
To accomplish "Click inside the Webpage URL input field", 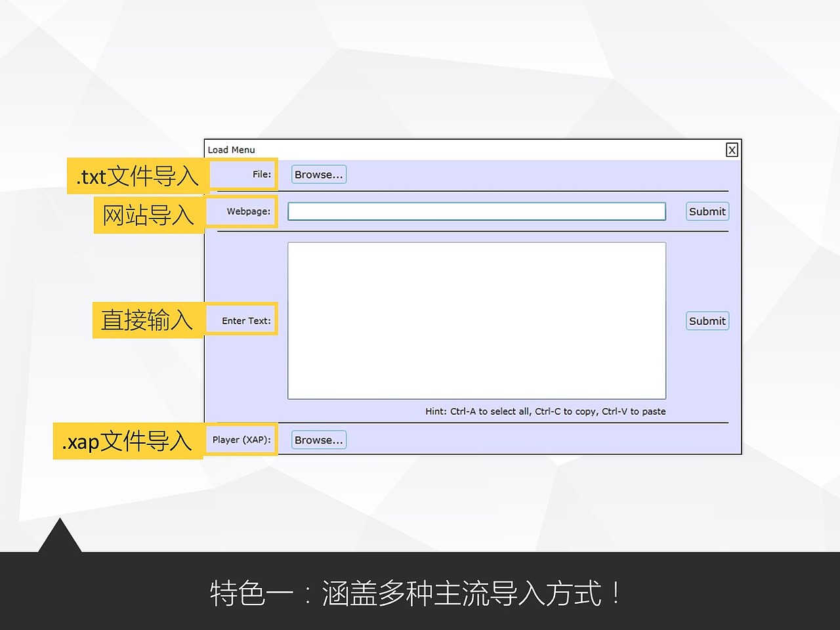I will click(477, 211).
